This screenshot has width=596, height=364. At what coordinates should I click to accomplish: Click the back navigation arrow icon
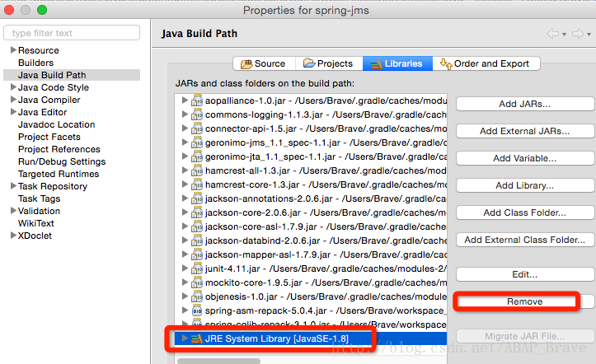point(553,34)
